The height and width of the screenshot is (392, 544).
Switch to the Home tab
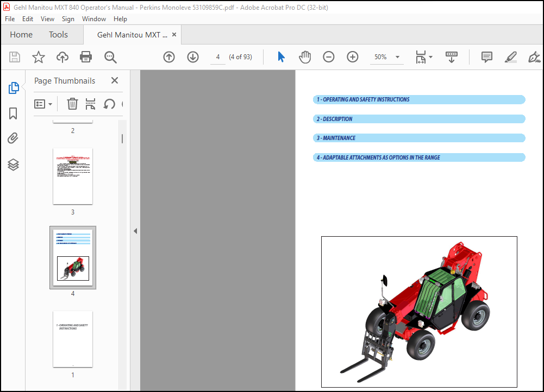(x=21, y=35)
